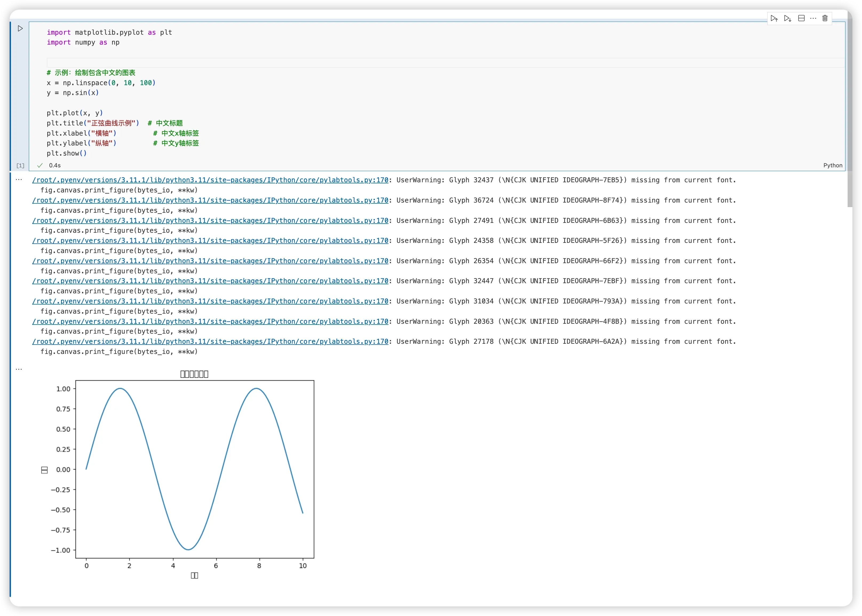Change cell language mode from Python
The image size is (862, 616).
[x=832, y=165]
